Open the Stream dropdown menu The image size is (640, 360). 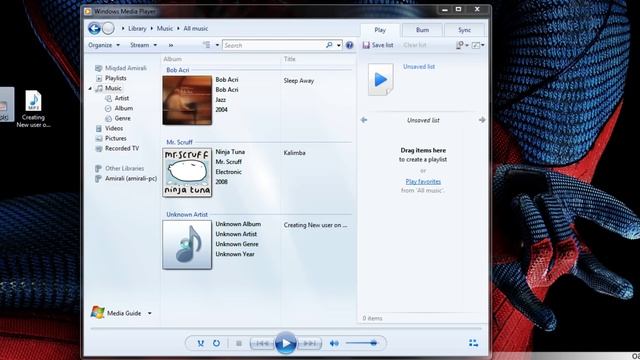pos(143,45)
